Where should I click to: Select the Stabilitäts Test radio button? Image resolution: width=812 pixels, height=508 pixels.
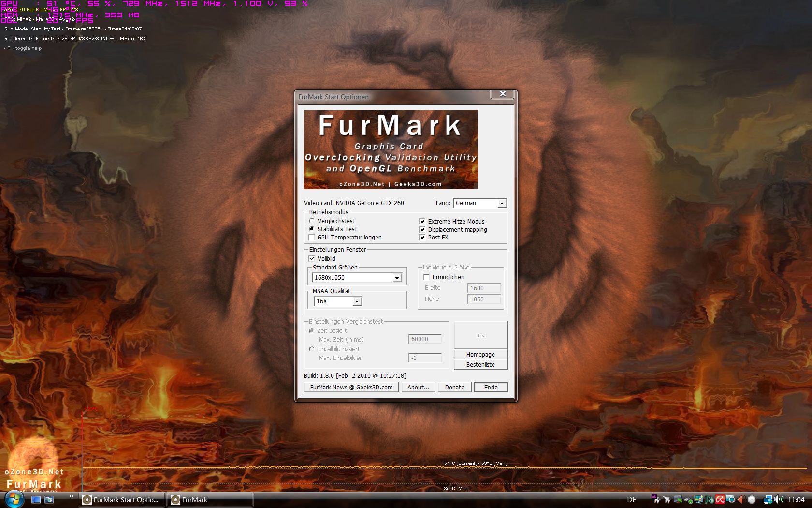[x=312, y=229]
